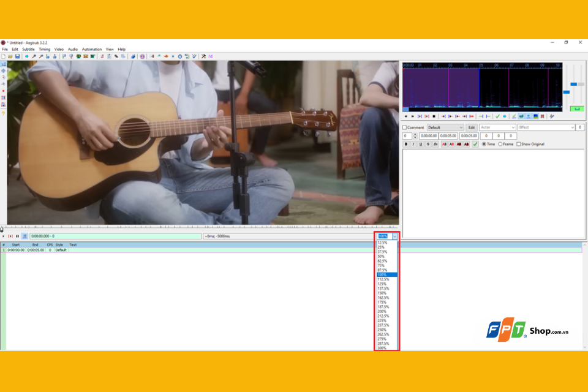Click the Save subtitles floppy disk icon
Viewport: 588px width, 392px height.
coord(17,56)
